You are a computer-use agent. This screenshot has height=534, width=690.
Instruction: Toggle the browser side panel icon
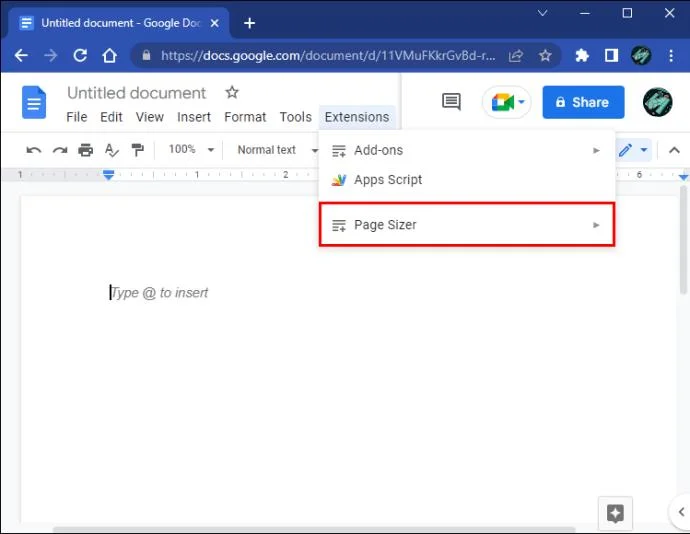tap(611, 55)
